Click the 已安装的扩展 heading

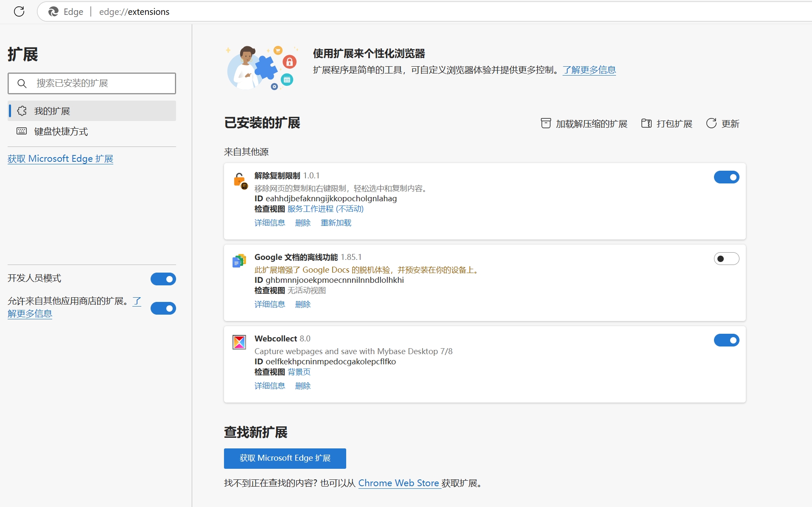(x=262, y=123)
